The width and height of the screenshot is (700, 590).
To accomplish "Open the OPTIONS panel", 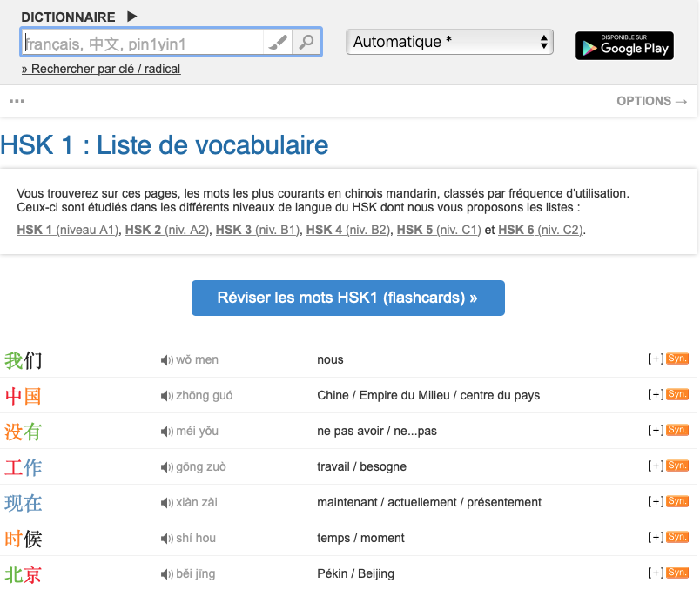I will tap(651, 101).
